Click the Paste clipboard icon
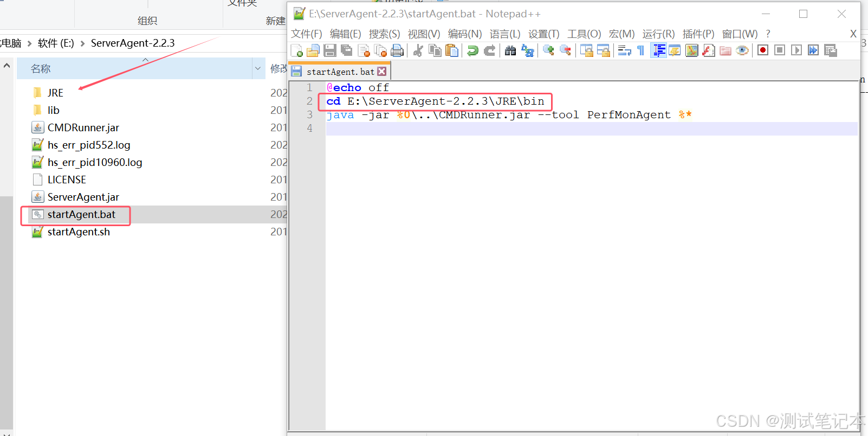The image size is (868, 436). click(451, 50)
